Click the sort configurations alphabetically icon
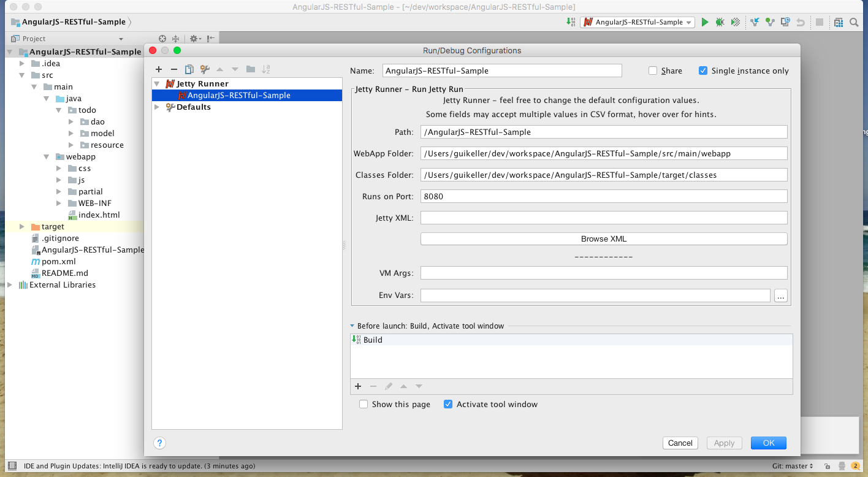 (266, 69)
